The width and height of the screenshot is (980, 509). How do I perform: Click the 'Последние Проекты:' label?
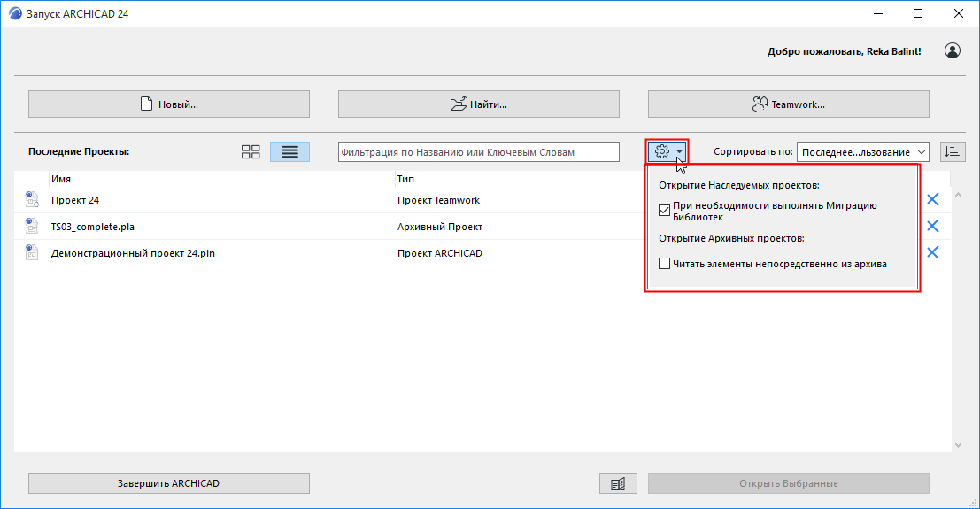click(x=79, y=151)
